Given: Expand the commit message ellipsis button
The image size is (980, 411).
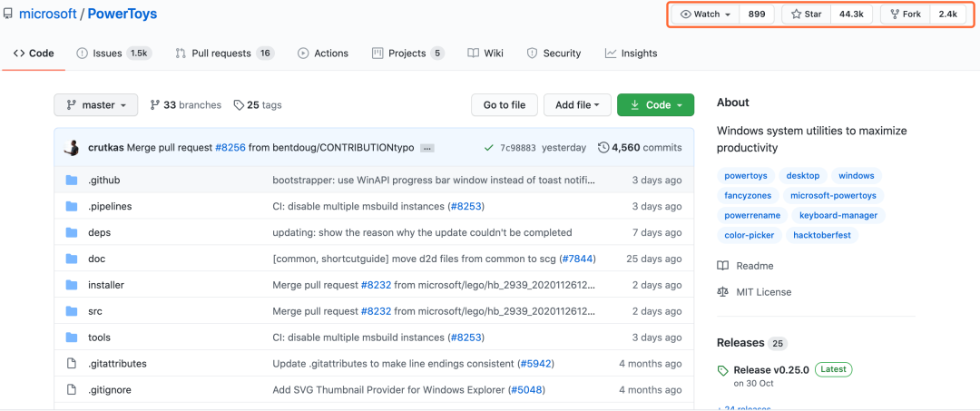Looking at the screenshot, I should 426,149.
